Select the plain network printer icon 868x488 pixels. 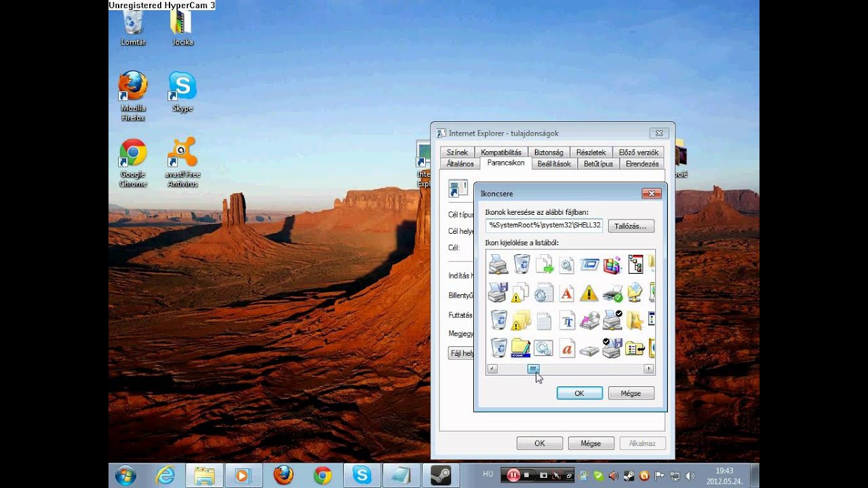pyautogui.click(x=498, y=264)
